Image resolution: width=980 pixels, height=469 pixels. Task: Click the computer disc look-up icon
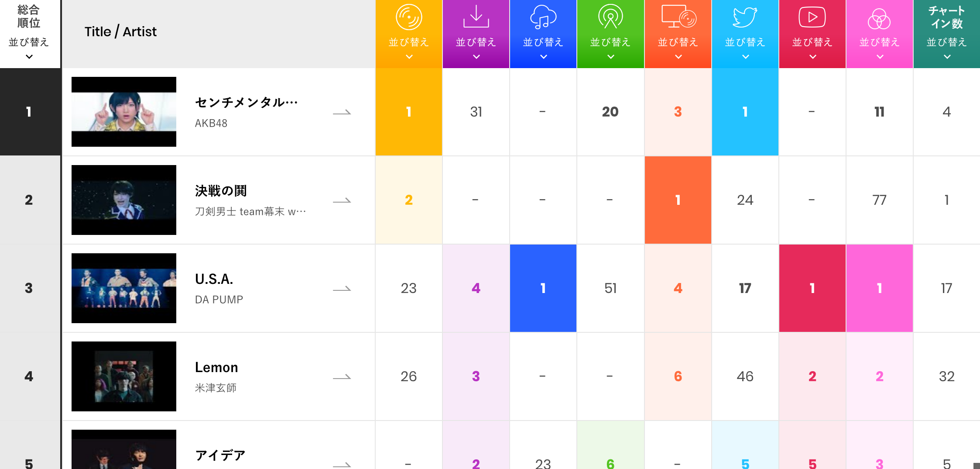coord(678,17)
